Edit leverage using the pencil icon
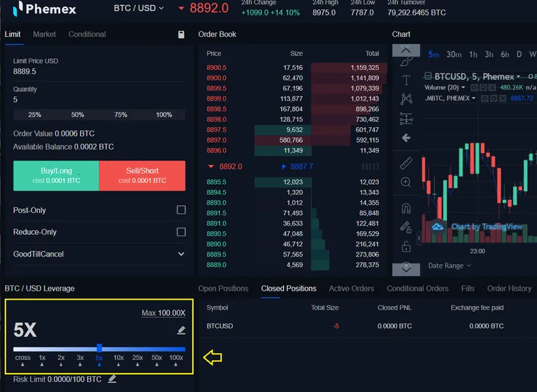This screenshot has height=392, width=537. [181, 330]
